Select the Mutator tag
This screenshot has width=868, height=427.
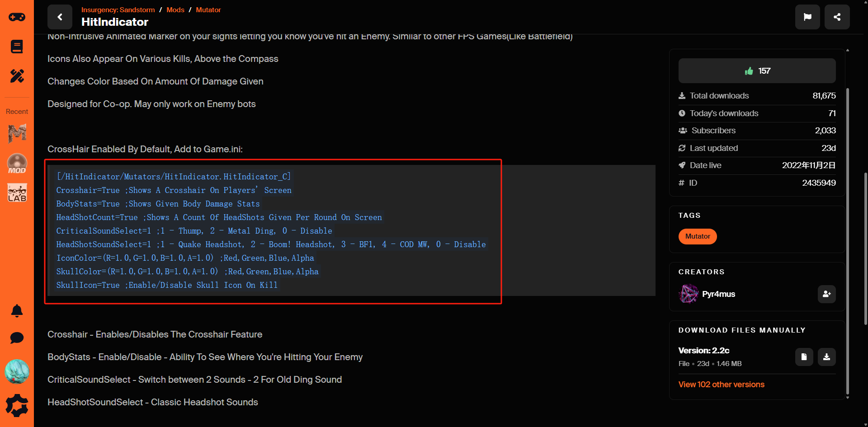698,236
